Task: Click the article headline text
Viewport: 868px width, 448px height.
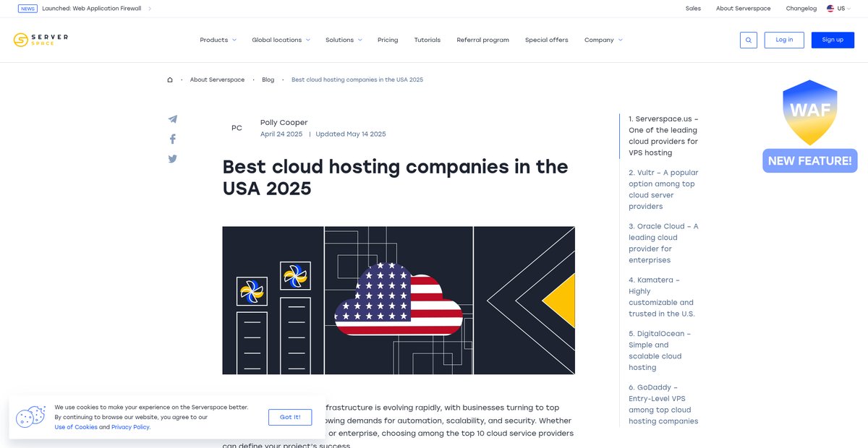Action: click(x=396, y=177)
